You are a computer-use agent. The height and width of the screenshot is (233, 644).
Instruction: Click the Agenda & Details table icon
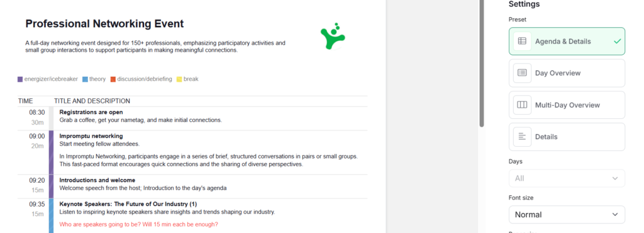[522, 41]
